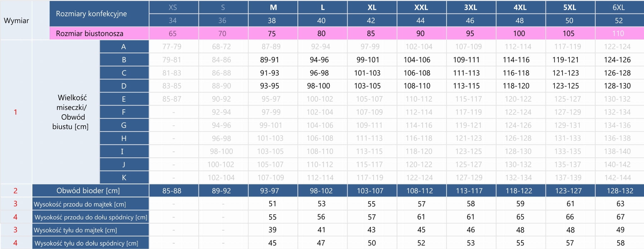
Task: Select cup B value 89-91 for size M
Action: point(269,60)
